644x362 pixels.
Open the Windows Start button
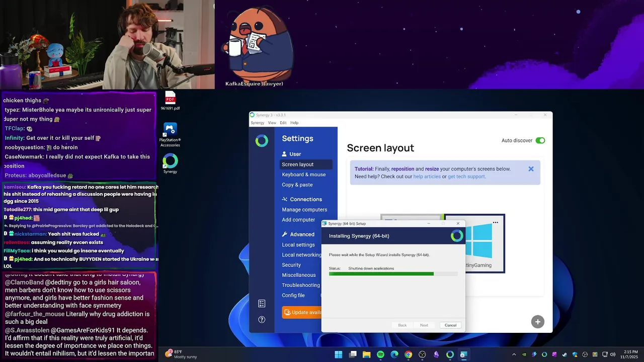tap(339, 354)
